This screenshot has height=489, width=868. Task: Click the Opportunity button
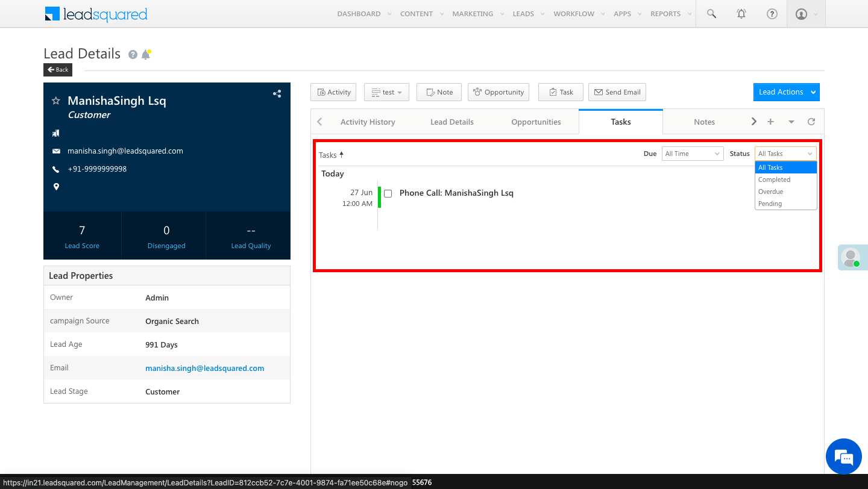click(x=498, y=92)
